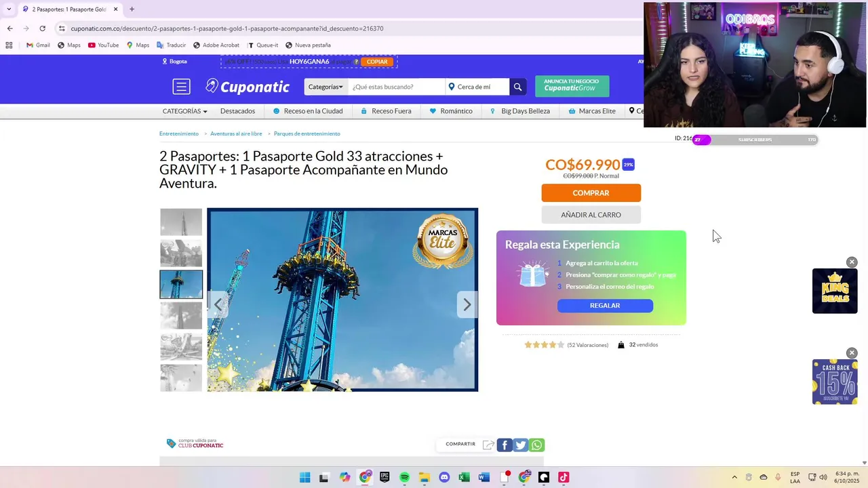Go back to the previous page

coord(9,28)
